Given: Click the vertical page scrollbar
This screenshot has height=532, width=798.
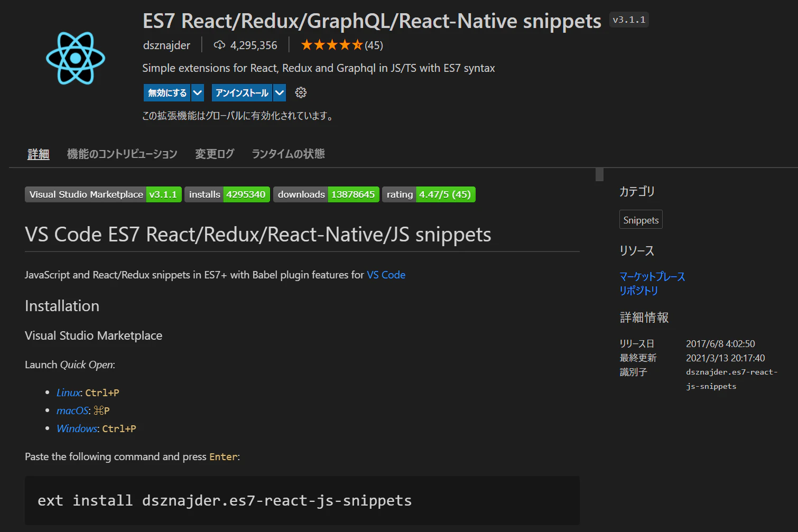Looking at the screenshot, I should pyautogui.click(x=599, y=174).
